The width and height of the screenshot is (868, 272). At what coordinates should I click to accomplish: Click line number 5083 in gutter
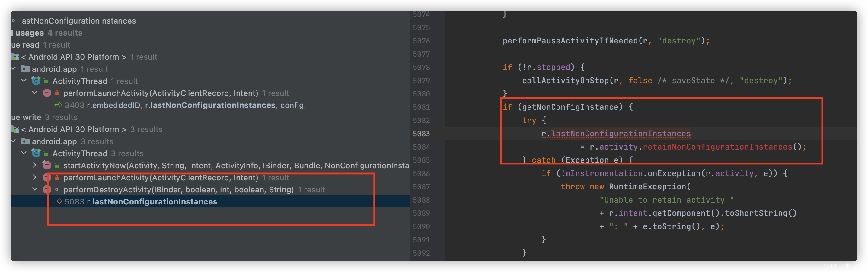click(421, 134)
